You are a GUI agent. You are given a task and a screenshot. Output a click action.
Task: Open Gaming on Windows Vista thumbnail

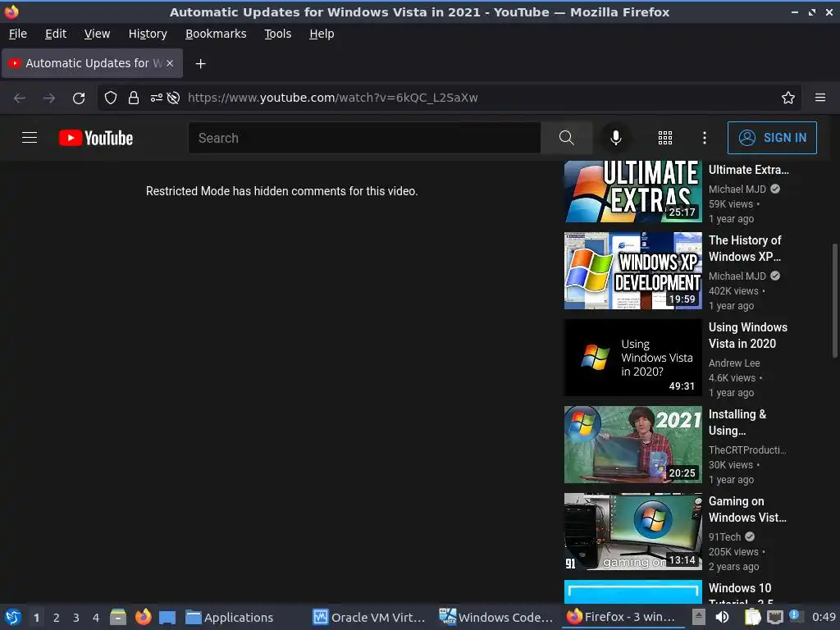pyautogui.click(x=632, y=532)
